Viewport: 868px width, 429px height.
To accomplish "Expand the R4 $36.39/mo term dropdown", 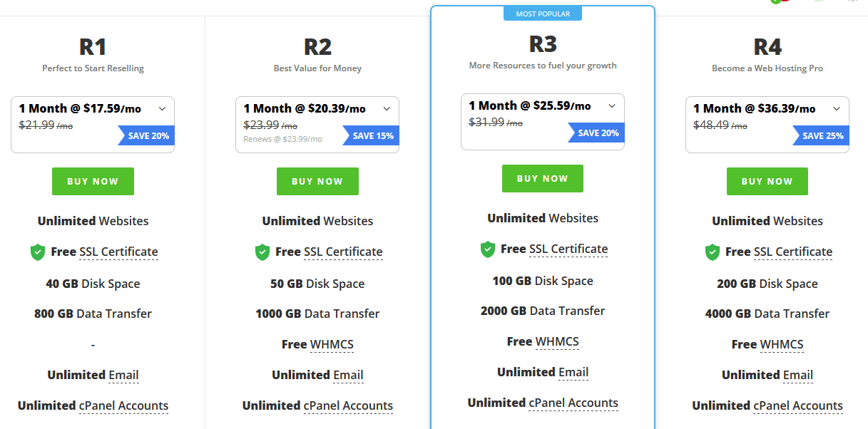I will [x=767, y=125].
